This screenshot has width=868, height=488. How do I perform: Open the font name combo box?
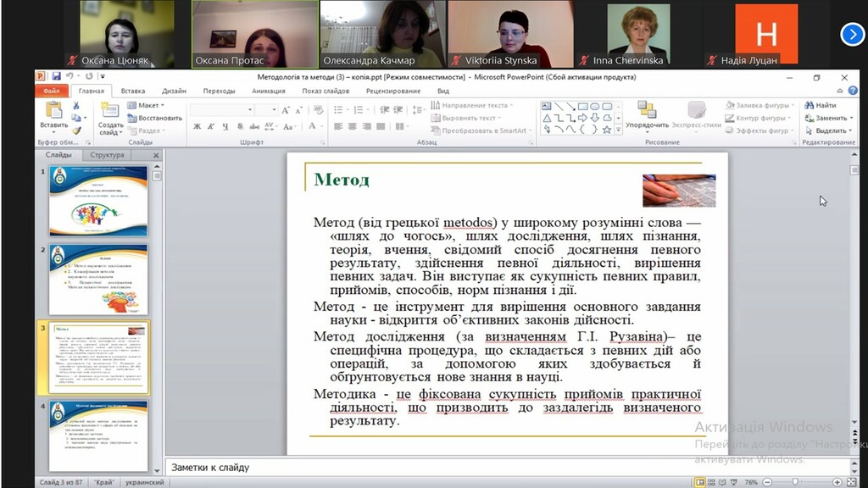[222, 110]
